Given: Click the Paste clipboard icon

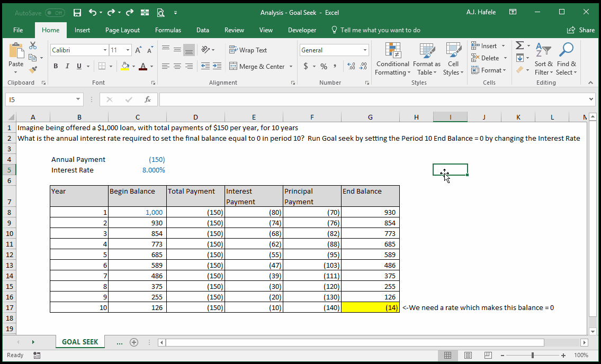Looking at the screenshot, I should tap(16, 50).
